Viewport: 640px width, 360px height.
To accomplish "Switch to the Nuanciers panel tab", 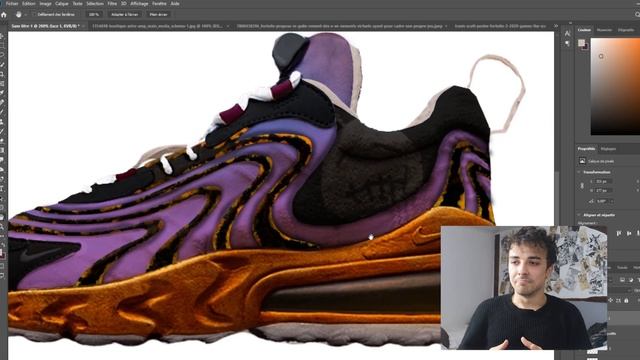I will tap(604, 30).
